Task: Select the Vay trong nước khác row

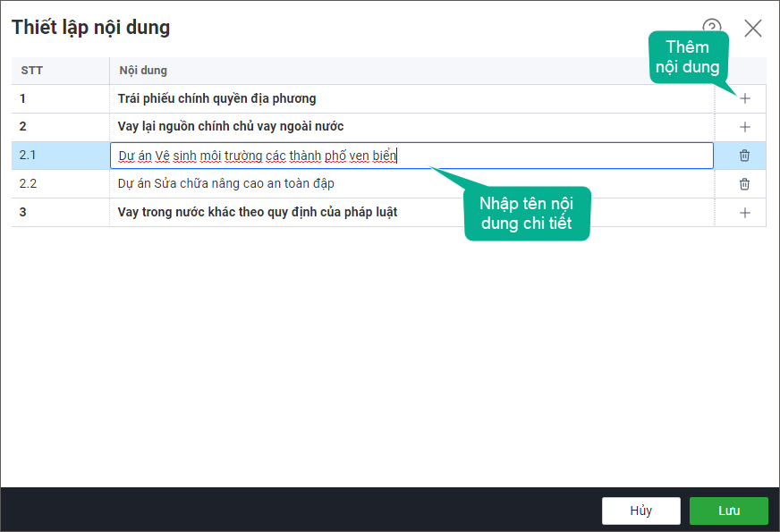Action: pyautogui.click(x=258, y=213)
